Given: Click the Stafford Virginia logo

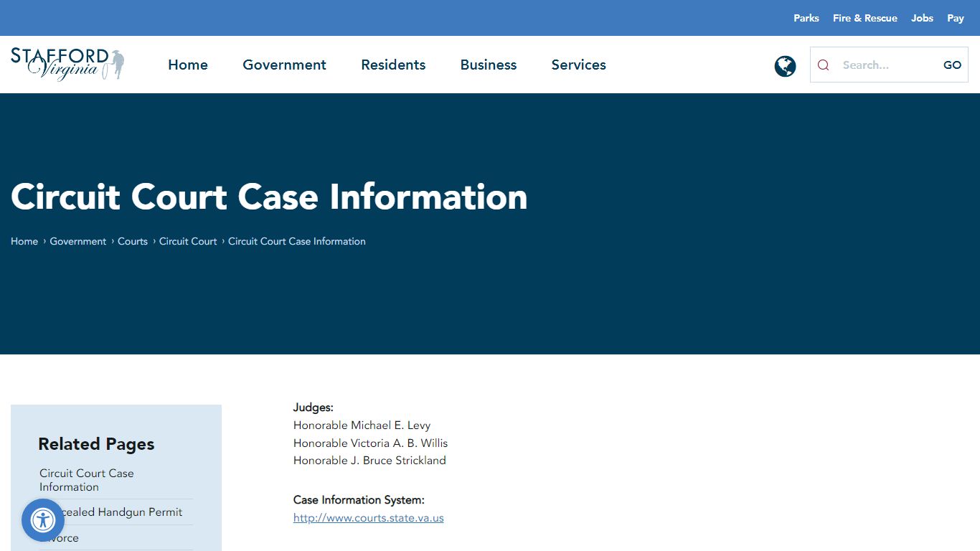Looking at the screenshot, I should (x=67, y=65).
